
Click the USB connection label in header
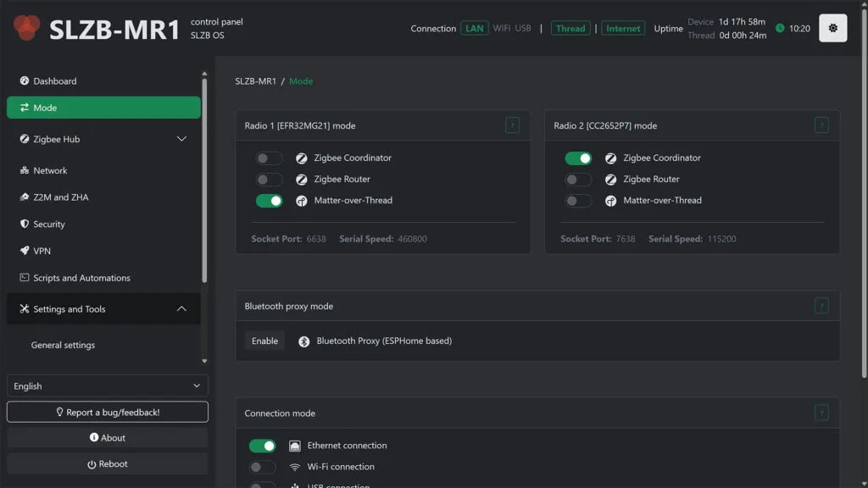[x=522, y=28]
